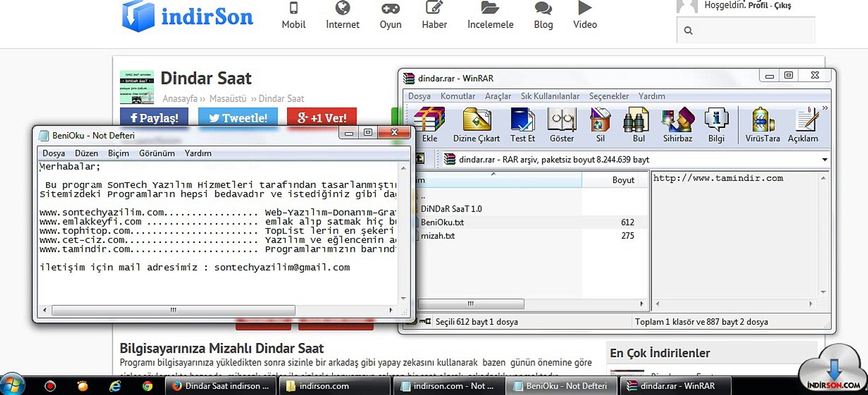Open the Haber news section

(x=435, y=16)
